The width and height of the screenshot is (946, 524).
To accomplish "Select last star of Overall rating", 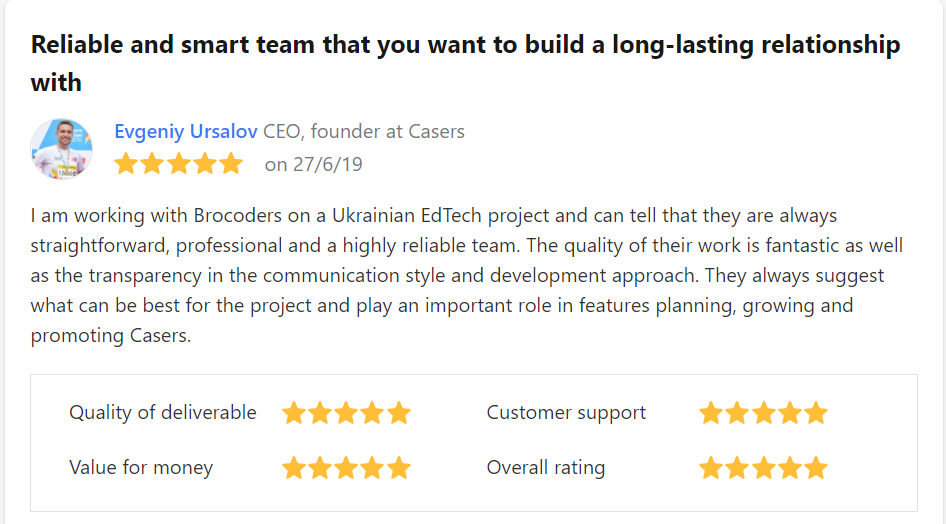I will click(x=816, y=468).
